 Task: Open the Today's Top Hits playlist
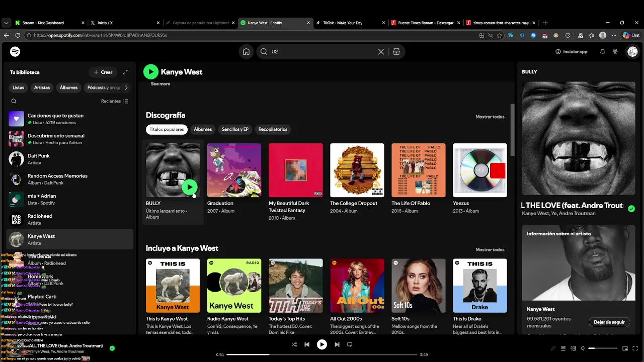click(295, 286)
